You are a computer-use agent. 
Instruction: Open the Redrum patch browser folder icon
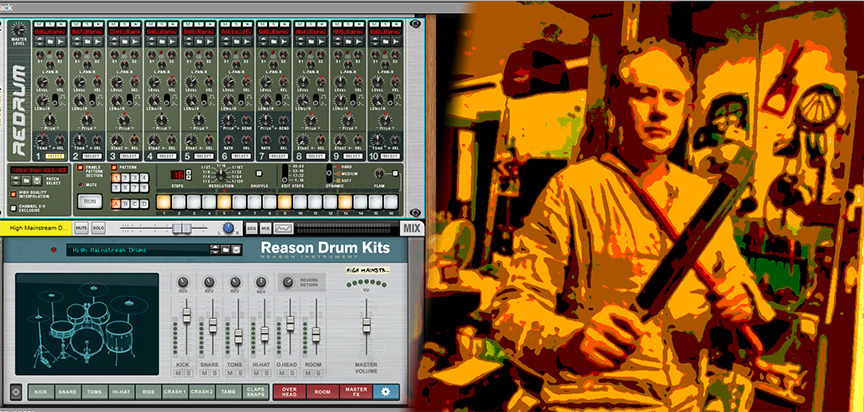tap(26, 180)
